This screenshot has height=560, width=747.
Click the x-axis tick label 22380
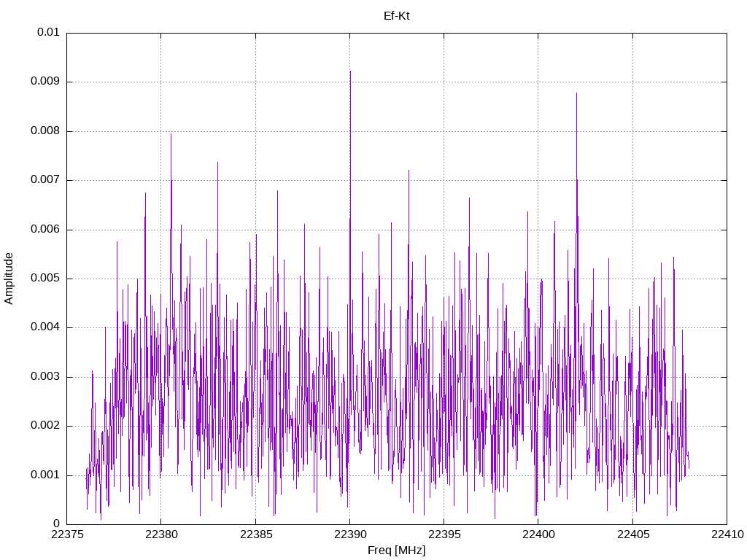(x=161, y=534)
